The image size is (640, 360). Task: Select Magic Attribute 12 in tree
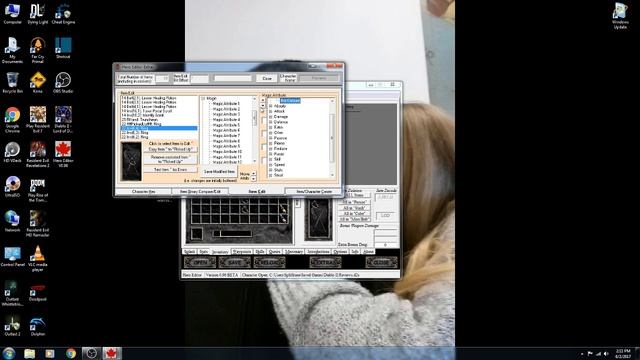coord(227,162)
